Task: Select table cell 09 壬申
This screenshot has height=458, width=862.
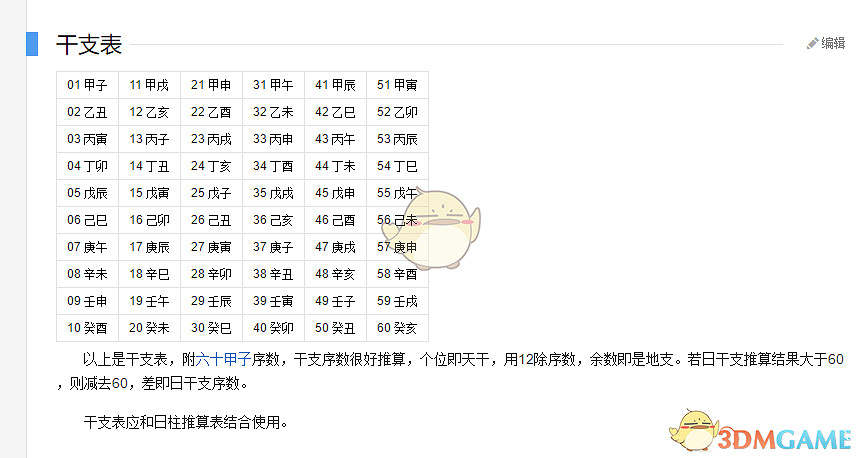Action: (87, 301)
